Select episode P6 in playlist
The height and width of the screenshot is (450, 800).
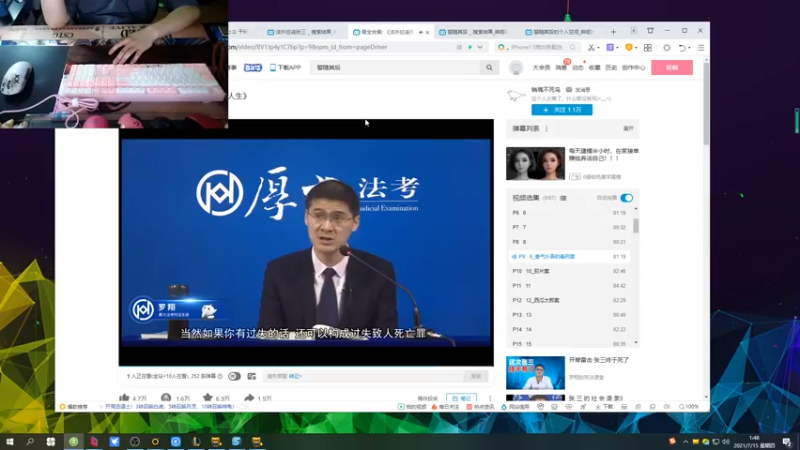569,213
